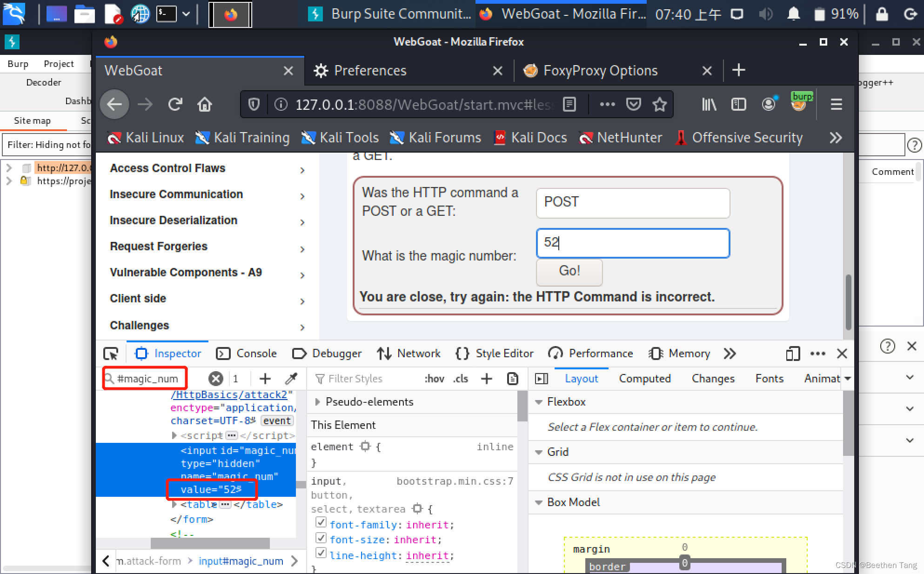Open the Offensive Security bookmark
The width and height of the screenshot is (924, 574).
739,138
